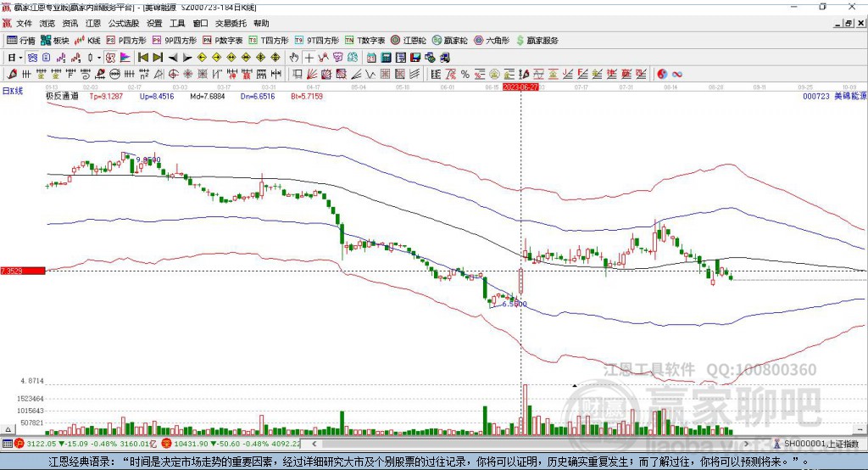
Task: Click the 2023-06-27 highlighted date marker
Action: click(x=520, y=87)
